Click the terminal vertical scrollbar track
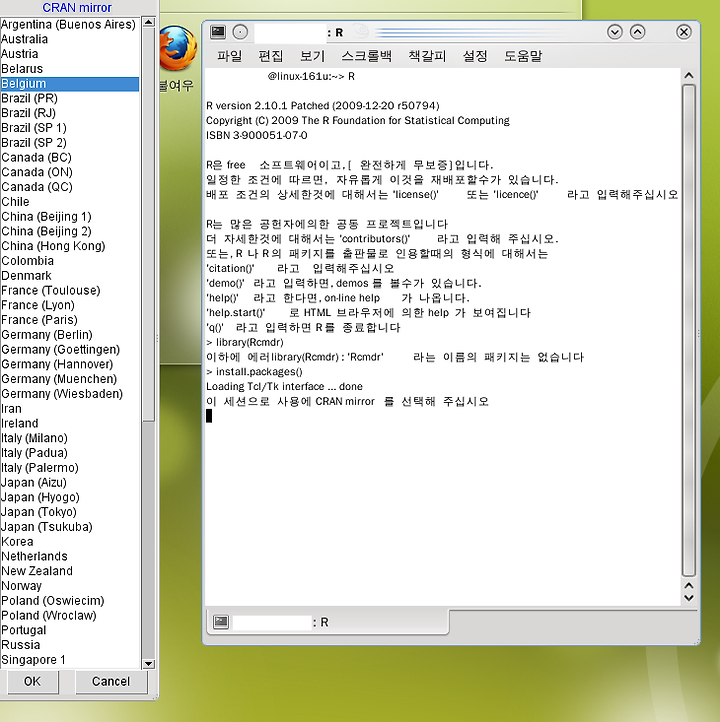 click(x=689, y=330)
